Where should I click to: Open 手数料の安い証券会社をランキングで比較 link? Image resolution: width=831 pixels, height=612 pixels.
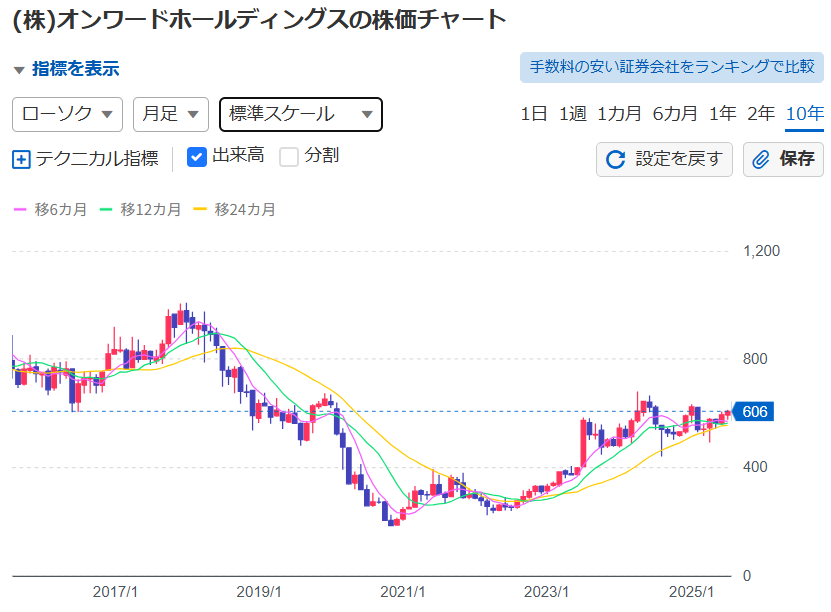coord(671,67)
